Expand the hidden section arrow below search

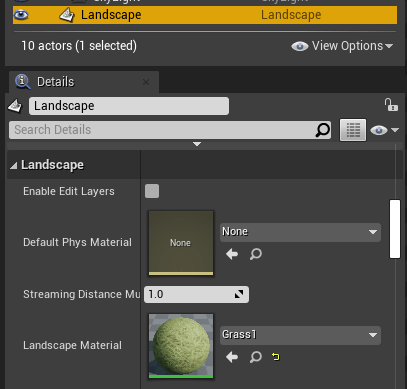197,144
